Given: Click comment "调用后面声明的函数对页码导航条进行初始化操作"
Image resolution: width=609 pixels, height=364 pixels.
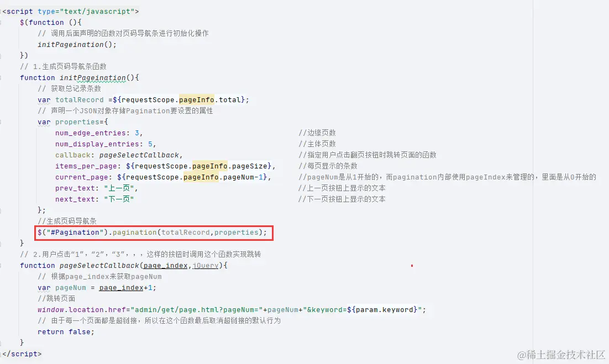Looking at the screenshot, I should [x=130, y=33].
